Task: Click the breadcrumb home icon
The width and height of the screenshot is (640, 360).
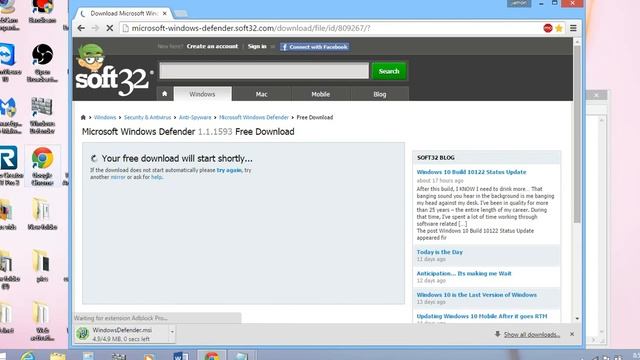Action: coord(83,118)
